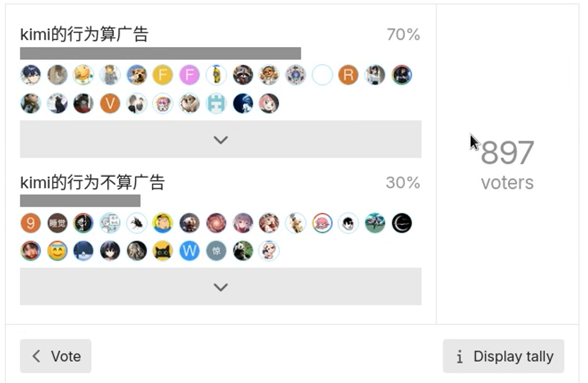588x383 pixels.
Task: Click the smiling emoji voter avatar
Action: (57, 251)
